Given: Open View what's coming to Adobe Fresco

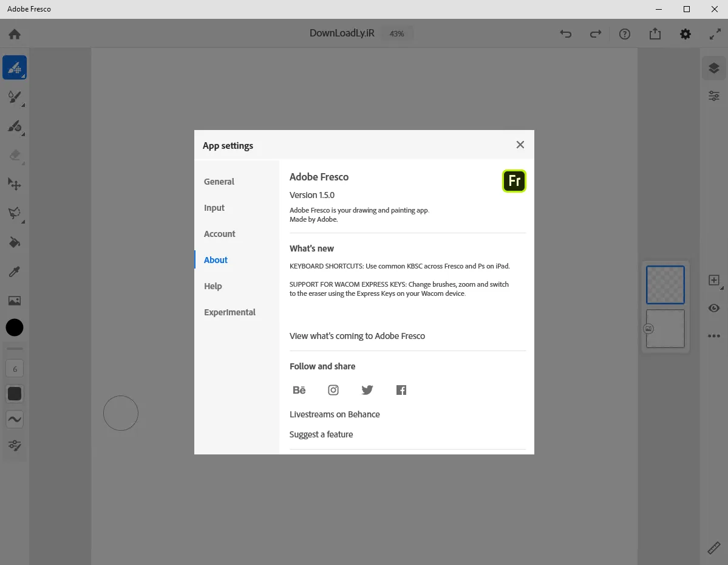Looking at the screenshot, I should [x=357, y=336].
